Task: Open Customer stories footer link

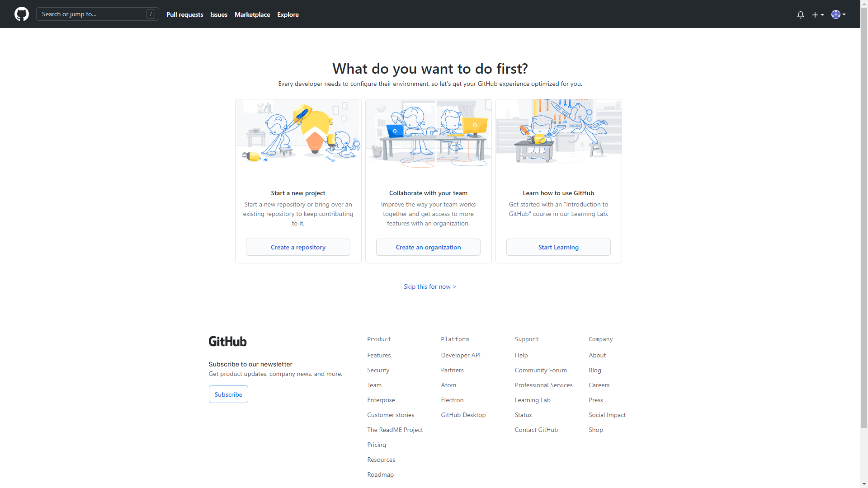Action: [391, 415]
